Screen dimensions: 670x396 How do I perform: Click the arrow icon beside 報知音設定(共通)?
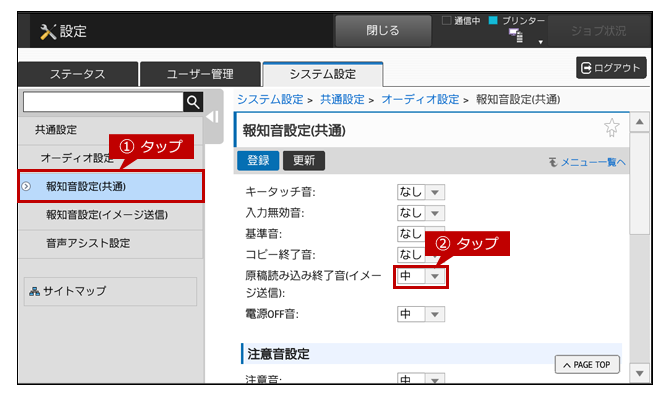point(26,186)
